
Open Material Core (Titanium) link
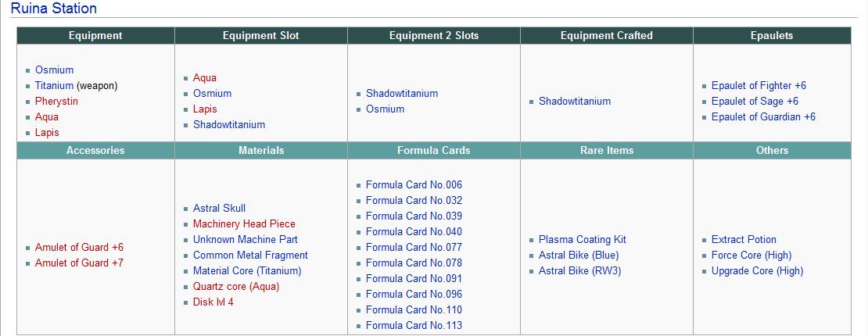coord(247,271)
